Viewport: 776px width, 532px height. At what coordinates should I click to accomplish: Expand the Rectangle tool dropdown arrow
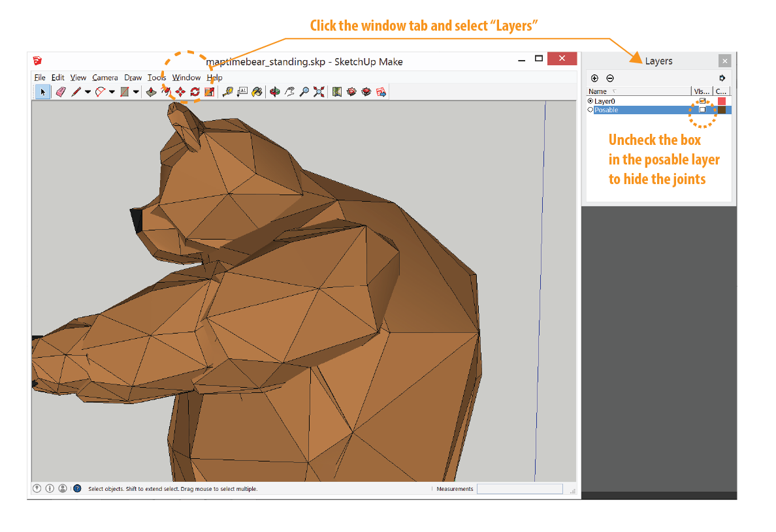tap(136, 92)
